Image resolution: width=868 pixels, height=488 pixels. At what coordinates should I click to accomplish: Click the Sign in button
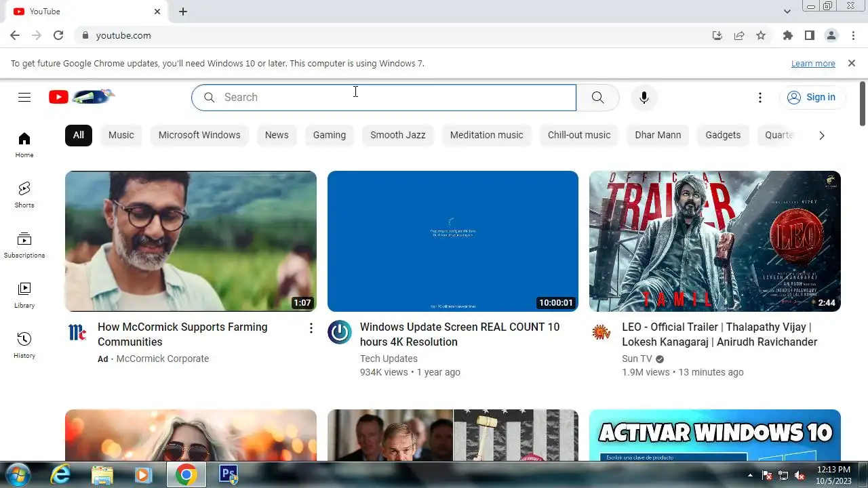[x=812, y=97]
